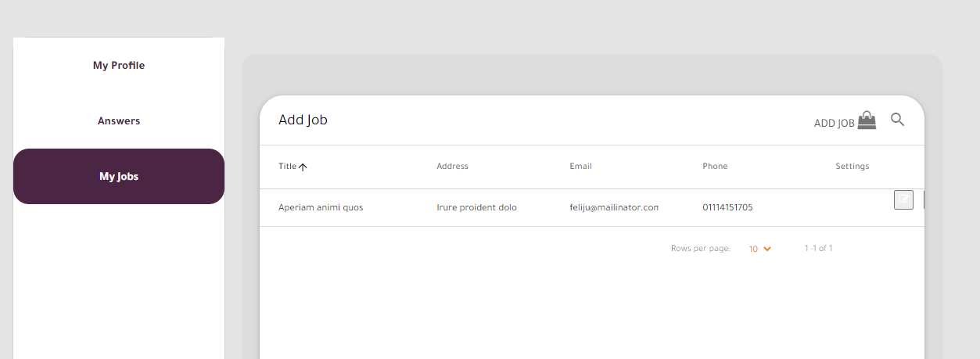Select the My Jobs sidebar item
The width and height of the screenshot is (980, 359).
click(x=119, y=177)
